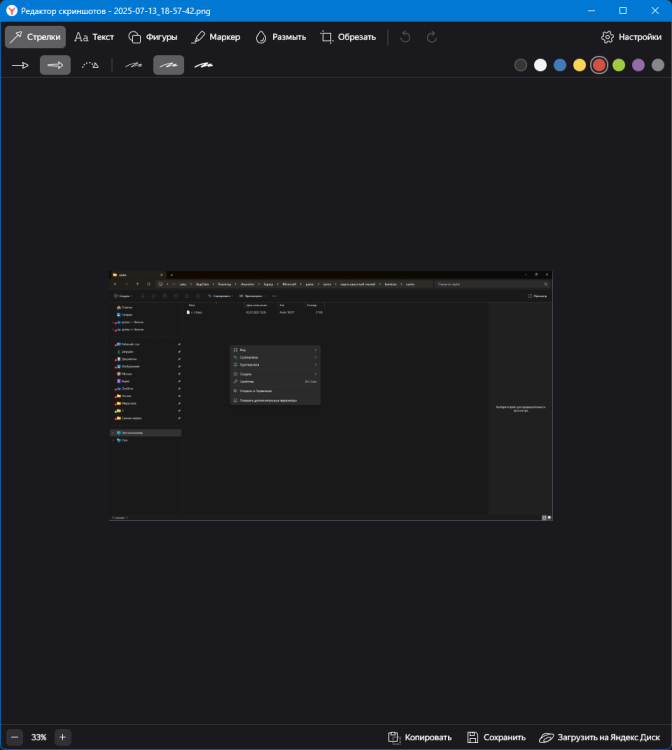Viewport: 672px width, 750px height.
Task: Select the Маркер marker tool
Action: pyautogui.click(x=216, y=37)
